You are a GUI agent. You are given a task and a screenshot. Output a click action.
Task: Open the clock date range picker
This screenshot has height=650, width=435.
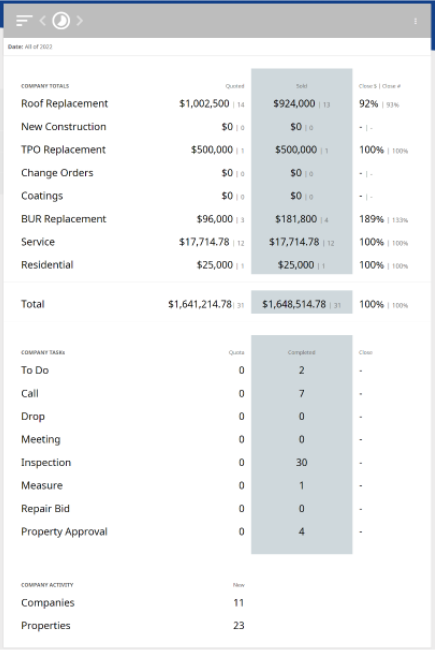click(x=61, y=20)
